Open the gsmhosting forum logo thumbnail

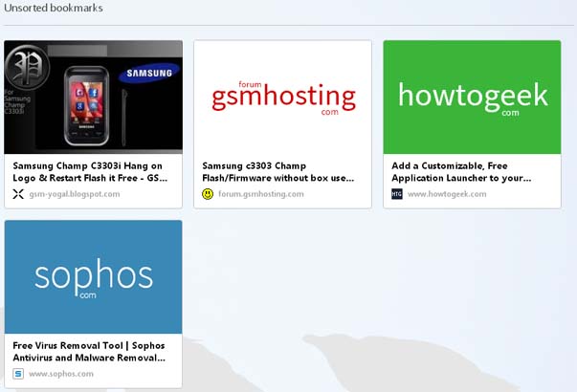coord(282,98)
